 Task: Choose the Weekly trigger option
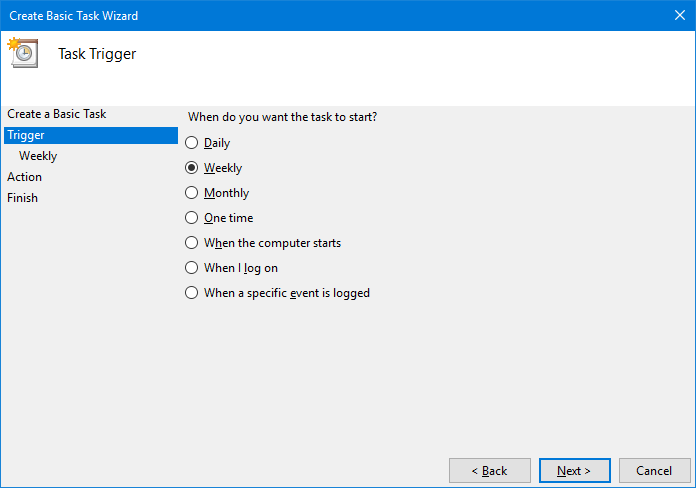click(x=191, y=167)
